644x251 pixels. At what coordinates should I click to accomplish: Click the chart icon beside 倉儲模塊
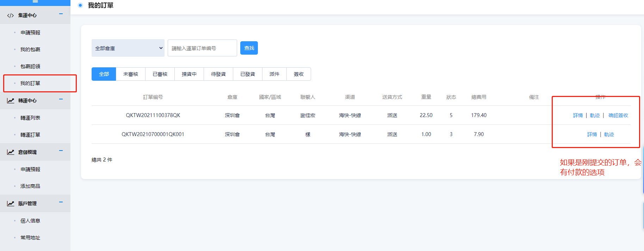point(11,152)
